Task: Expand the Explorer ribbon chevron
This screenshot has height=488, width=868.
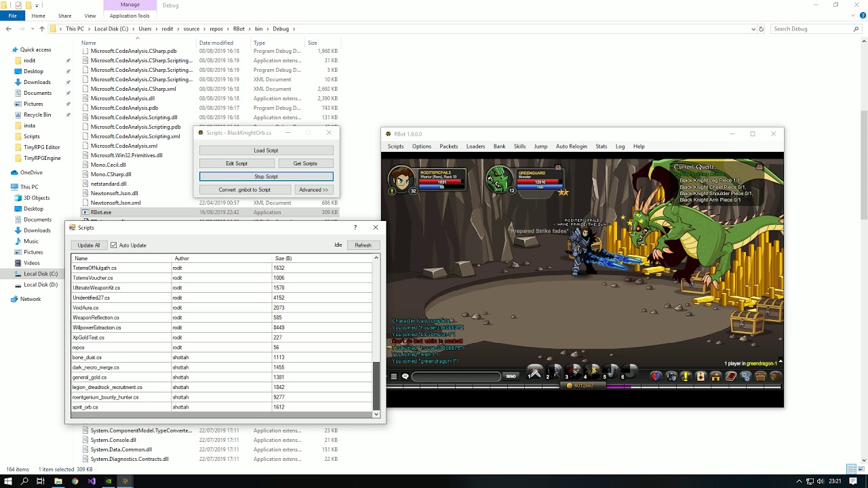Action: (x=854, y=16)
